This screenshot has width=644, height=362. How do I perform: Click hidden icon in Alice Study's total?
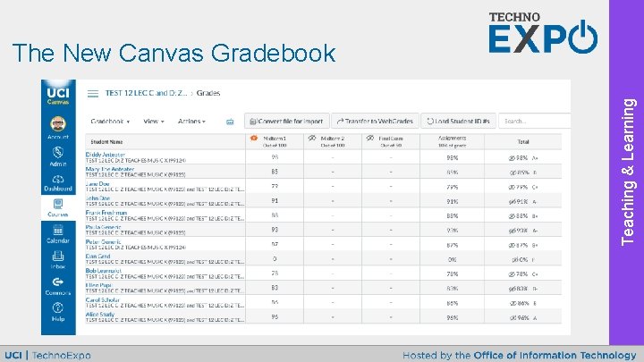coord(512,317)
